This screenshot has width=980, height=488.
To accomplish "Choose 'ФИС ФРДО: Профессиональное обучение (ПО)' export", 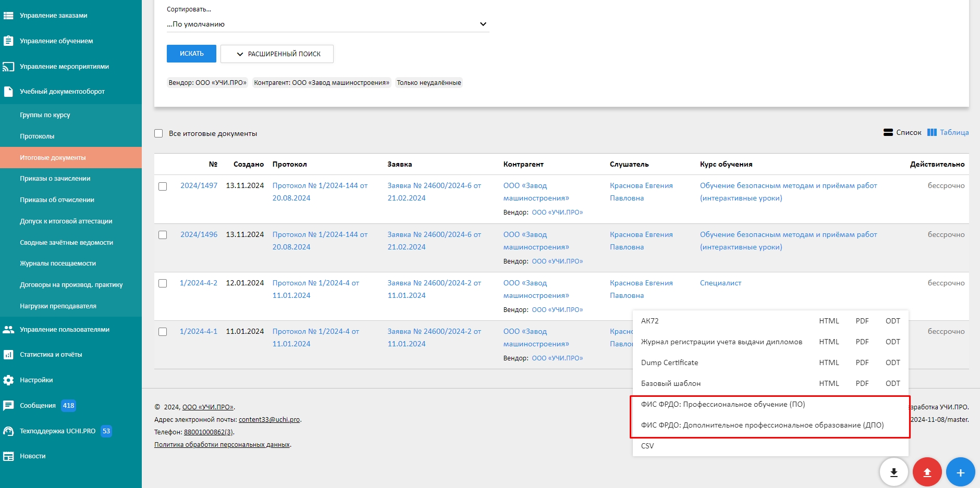I will click(723, 404).
